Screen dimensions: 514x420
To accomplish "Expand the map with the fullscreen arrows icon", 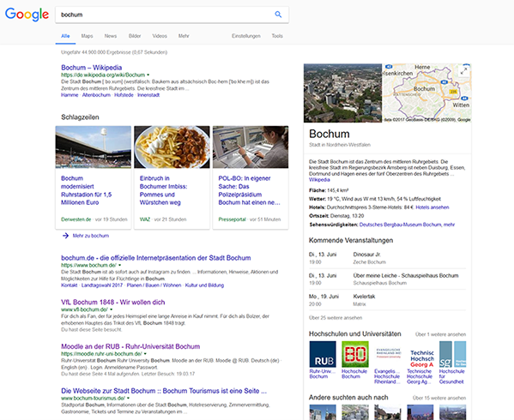I will 463,71.
